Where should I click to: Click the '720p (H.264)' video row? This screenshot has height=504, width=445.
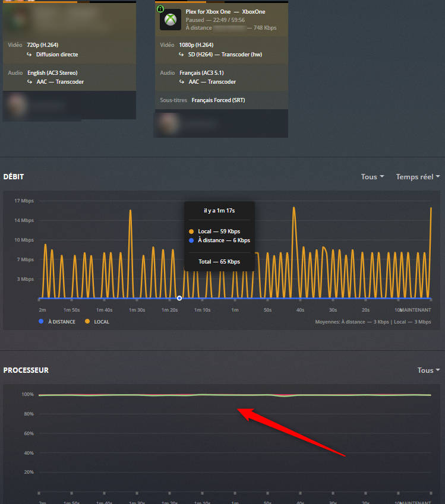pos(42,45)
